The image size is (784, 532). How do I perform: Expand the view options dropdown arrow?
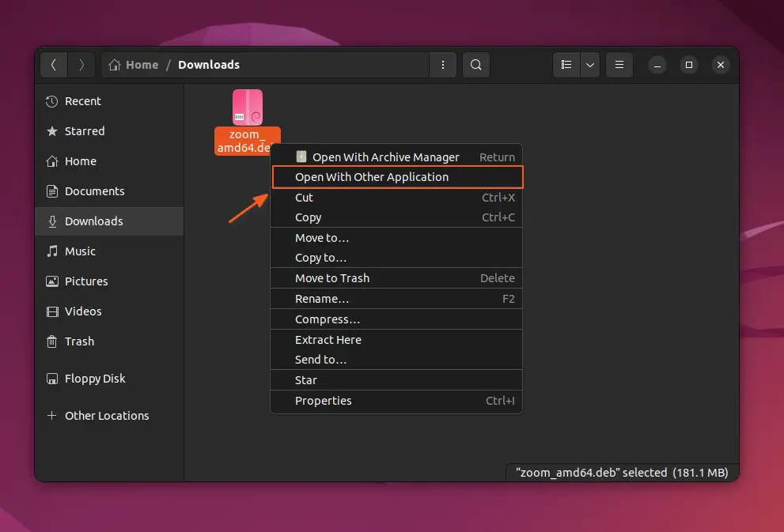pyautogui.click(x=589, y=65)
